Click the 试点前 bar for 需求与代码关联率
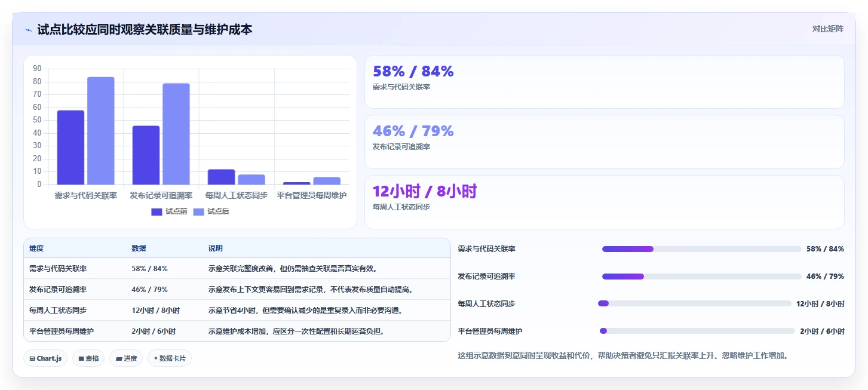Image resolution: width=868 pixels, height=390 pixels. click(70, 148)
